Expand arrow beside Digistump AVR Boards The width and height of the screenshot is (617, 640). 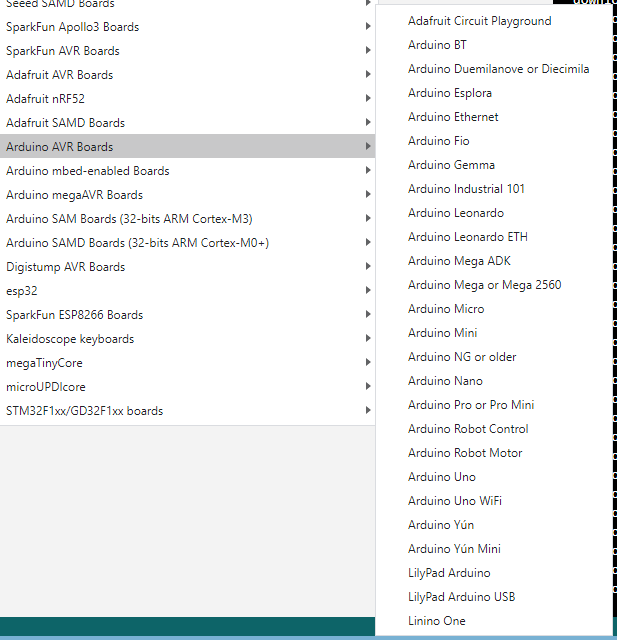point(368,267)
